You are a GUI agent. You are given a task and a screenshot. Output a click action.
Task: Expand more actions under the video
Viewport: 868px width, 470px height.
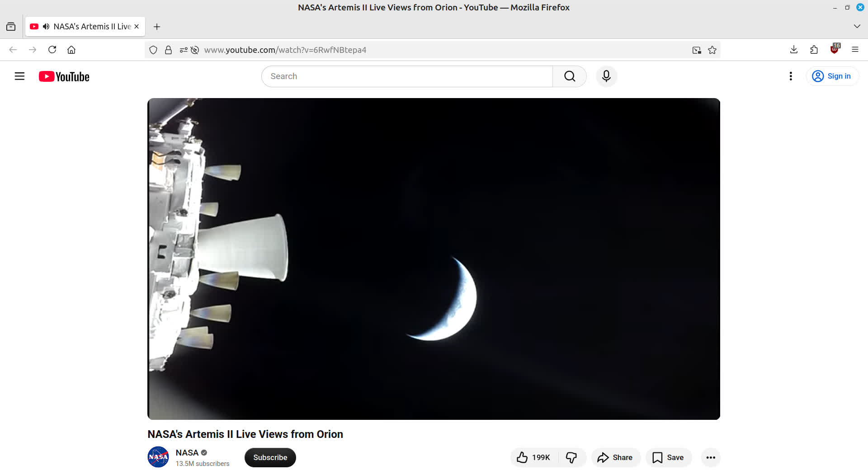710,457
